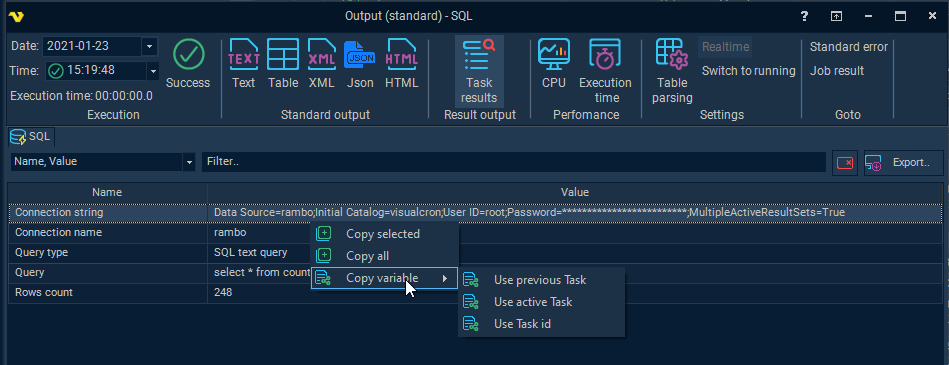Click the Use previous Task icon
Screen dimensions: 949x365
[471, 280]
